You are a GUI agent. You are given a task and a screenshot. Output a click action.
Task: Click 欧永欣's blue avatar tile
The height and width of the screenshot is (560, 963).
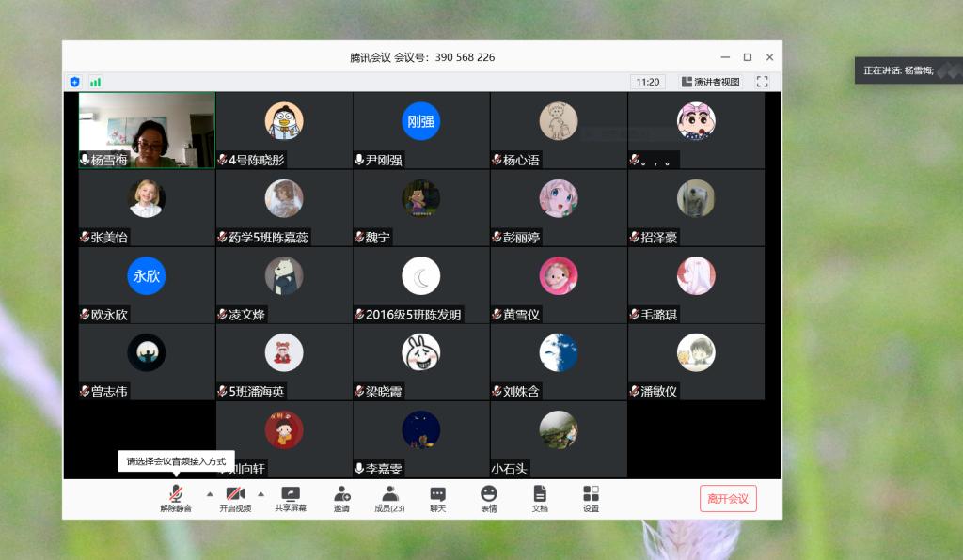coord(146,284)
